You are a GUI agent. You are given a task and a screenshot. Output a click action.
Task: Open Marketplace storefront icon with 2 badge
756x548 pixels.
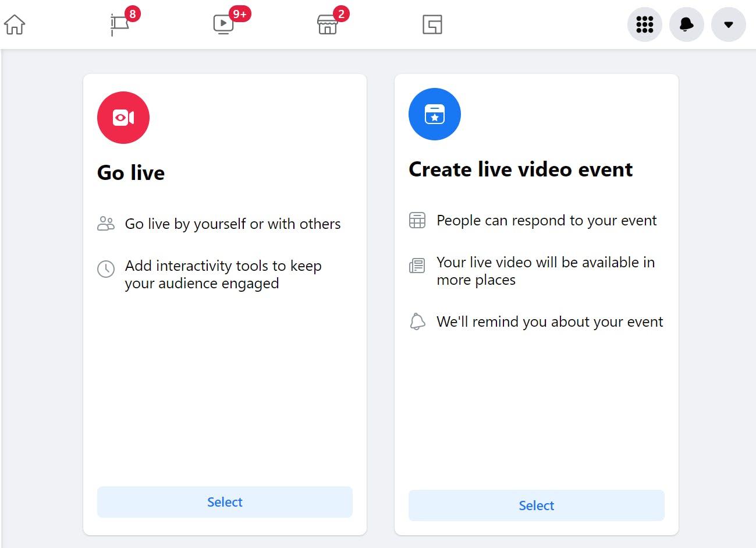(328, 24)
